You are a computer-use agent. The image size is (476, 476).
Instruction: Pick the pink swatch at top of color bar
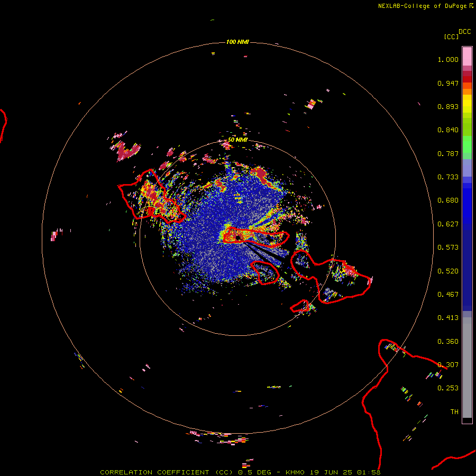coord(467,56)
